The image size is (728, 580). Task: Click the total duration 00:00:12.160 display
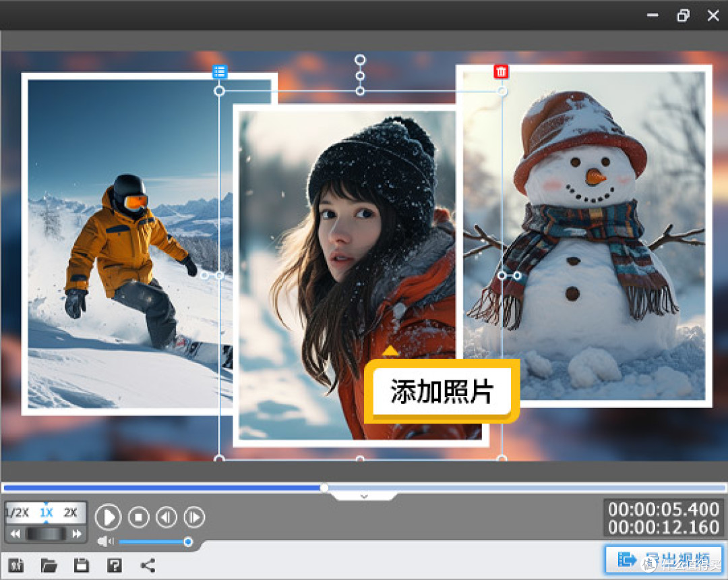[663, 527]
